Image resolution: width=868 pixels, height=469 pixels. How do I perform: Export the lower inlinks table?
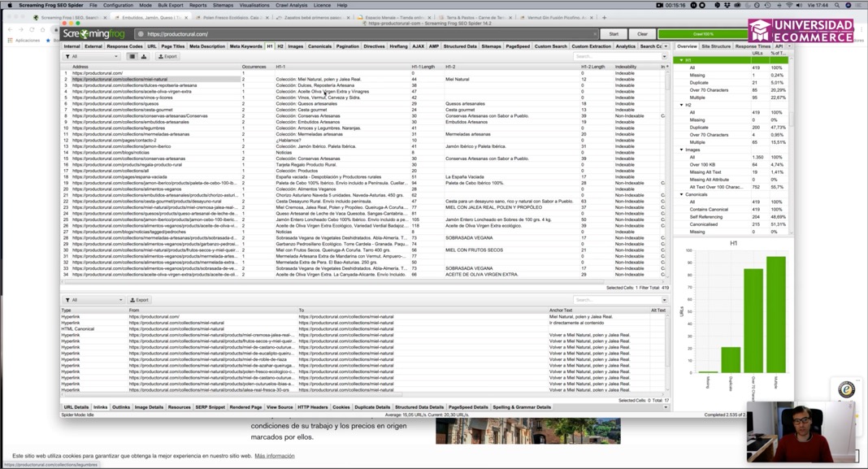[139, 300]
